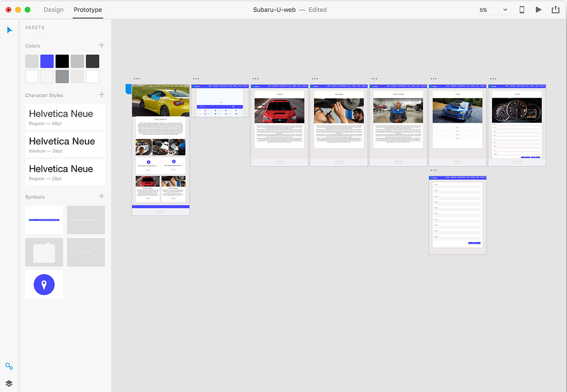This screenshot has height=392, width=567.
Task: Select the map pin location symbol
Action: [44, 284]
